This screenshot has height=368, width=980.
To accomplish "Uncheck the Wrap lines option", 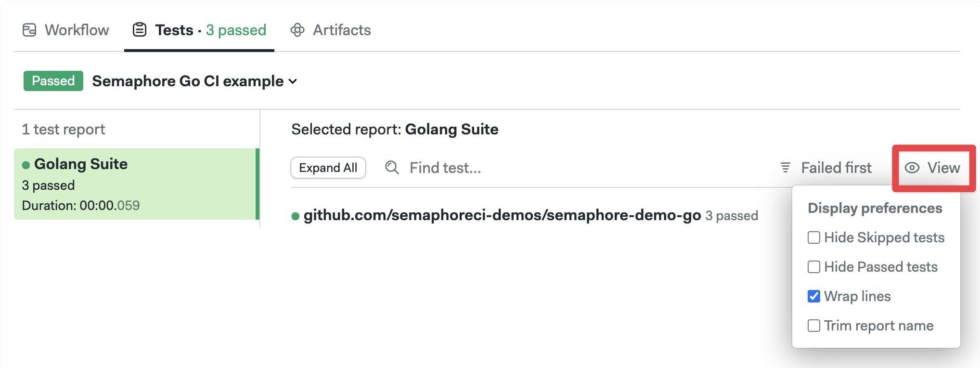I will [814, 296].
